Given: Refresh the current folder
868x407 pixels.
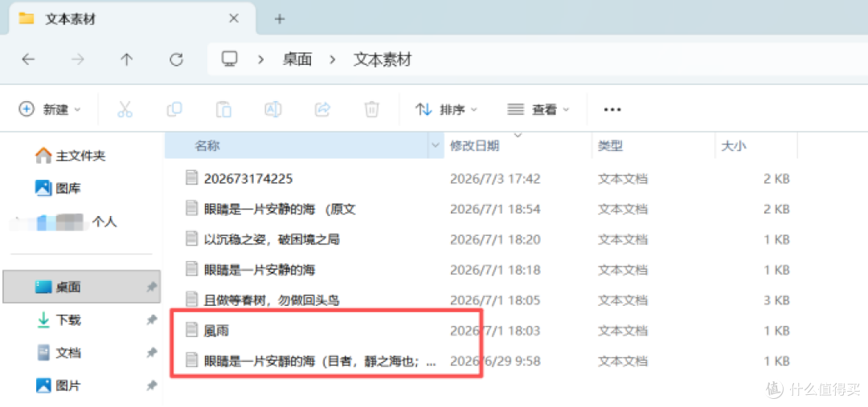Looking at the screenshot, I should click(176, 59).
